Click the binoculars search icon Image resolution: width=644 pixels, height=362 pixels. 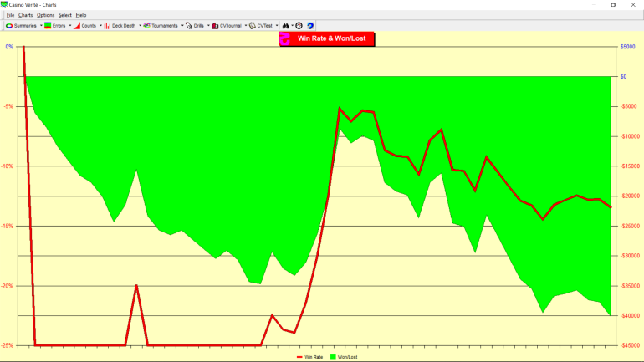tap(286, 26)
